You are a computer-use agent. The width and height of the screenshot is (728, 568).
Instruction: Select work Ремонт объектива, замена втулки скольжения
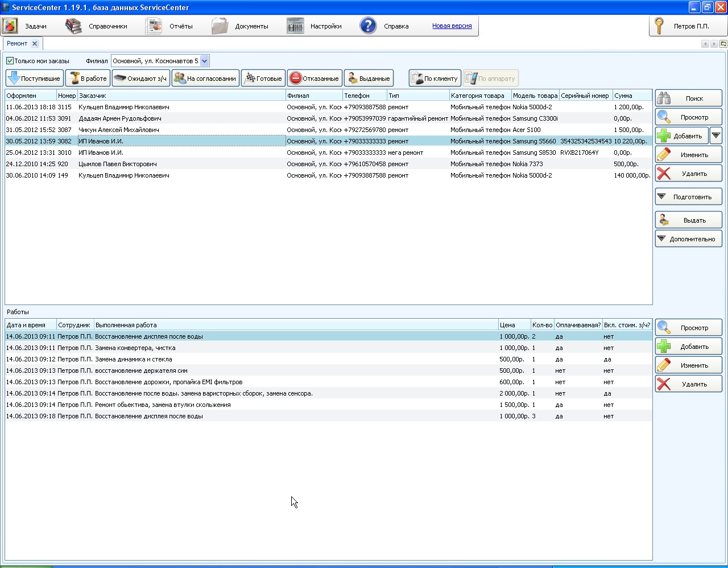click(x=329, y=405)
